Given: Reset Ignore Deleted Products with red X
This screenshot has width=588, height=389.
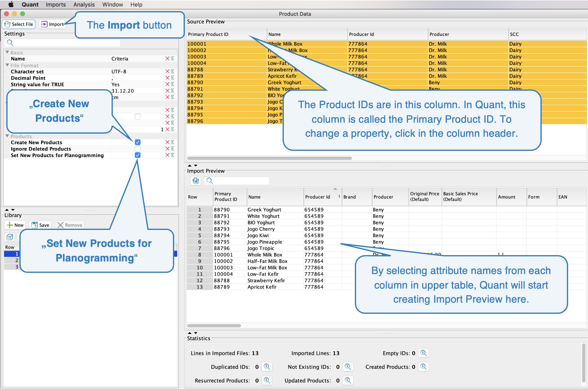Looking at the screenshot, I should tap(167, 149).
